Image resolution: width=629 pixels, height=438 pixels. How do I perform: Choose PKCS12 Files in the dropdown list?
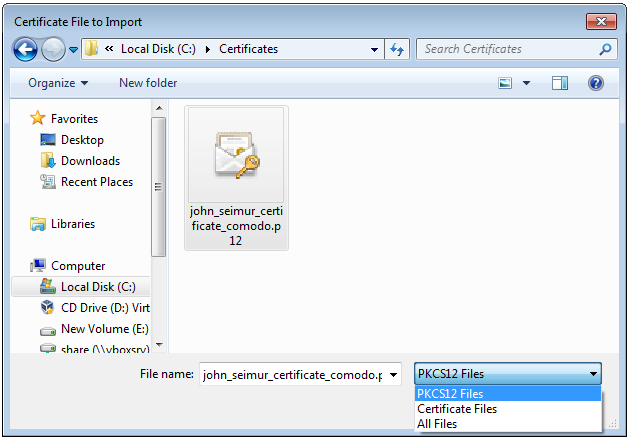coord(508,393)
